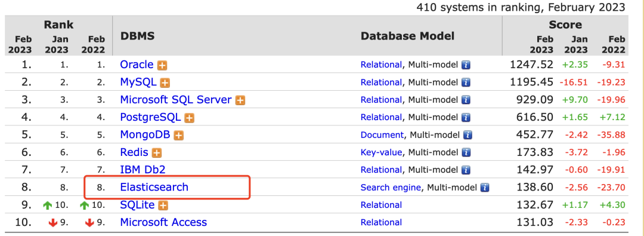
Task: Open the Elasticsearch DBMS link
Action: (154, 188)
